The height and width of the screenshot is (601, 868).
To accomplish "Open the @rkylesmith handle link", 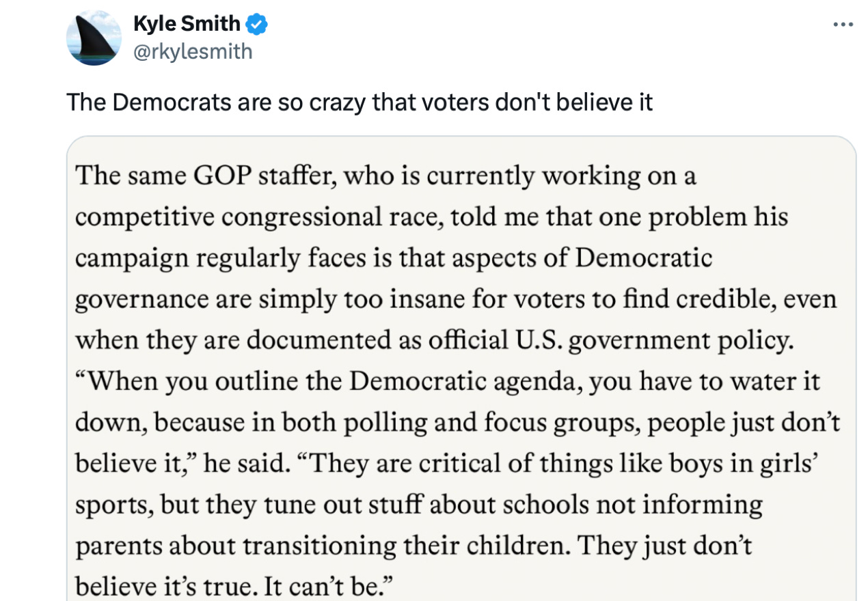I will (192, 52).
